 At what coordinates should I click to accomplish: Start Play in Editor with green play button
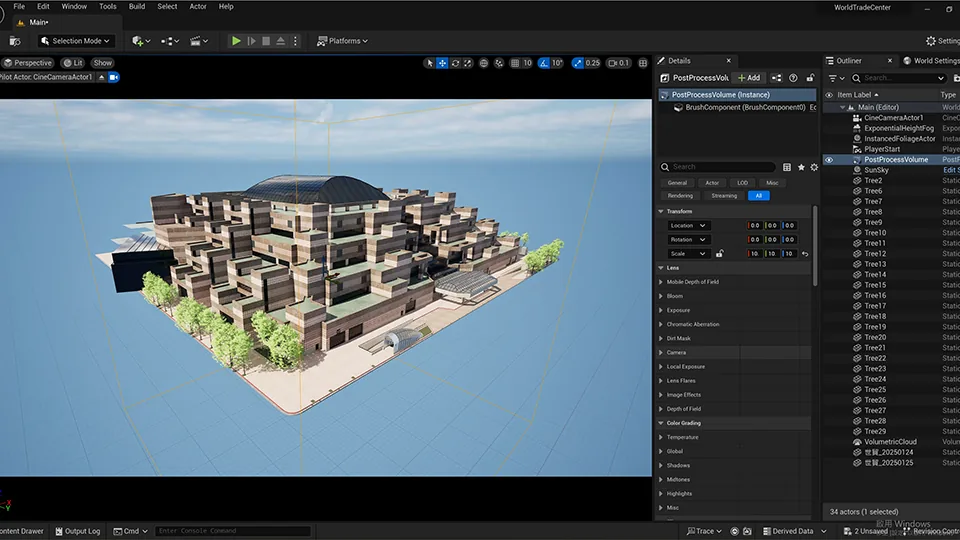pos(236,41)
